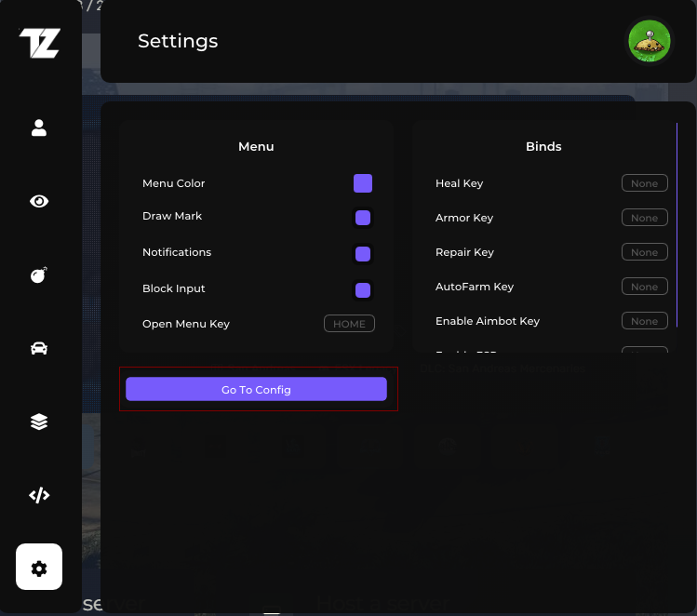Open the code brackets sidebar icon
Image resolution: width=697 pixels, height=616 pixels.
[39, 495]
